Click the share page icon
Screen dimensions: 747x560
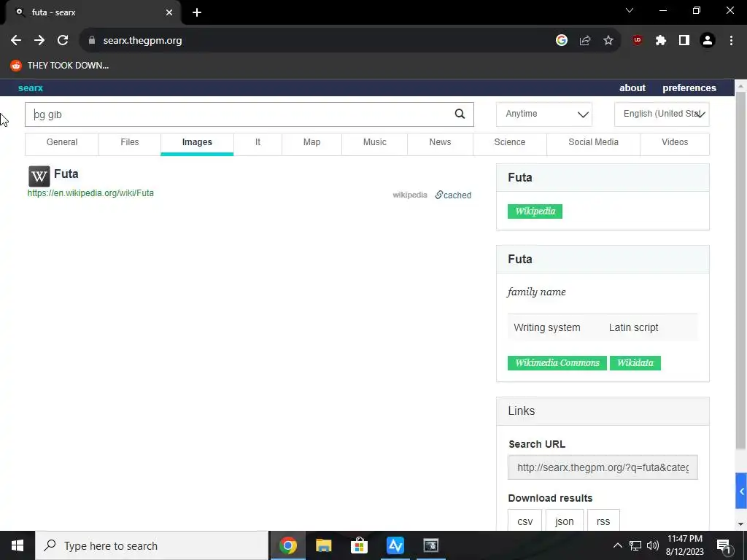pos(585,41)
